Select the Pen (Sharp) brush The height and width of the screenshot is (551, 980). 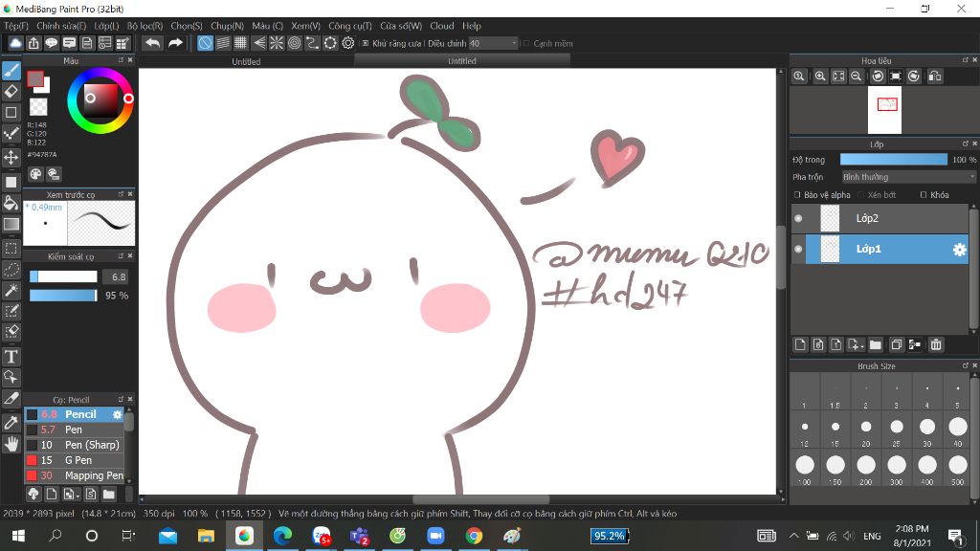tap(75, 445)
